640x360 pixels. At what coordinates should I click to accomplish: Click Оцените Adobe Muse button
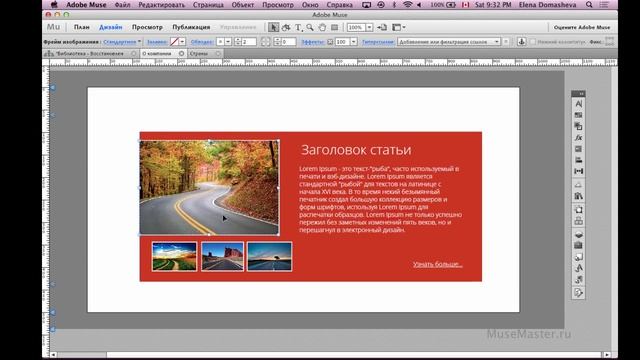pos(582,27)
